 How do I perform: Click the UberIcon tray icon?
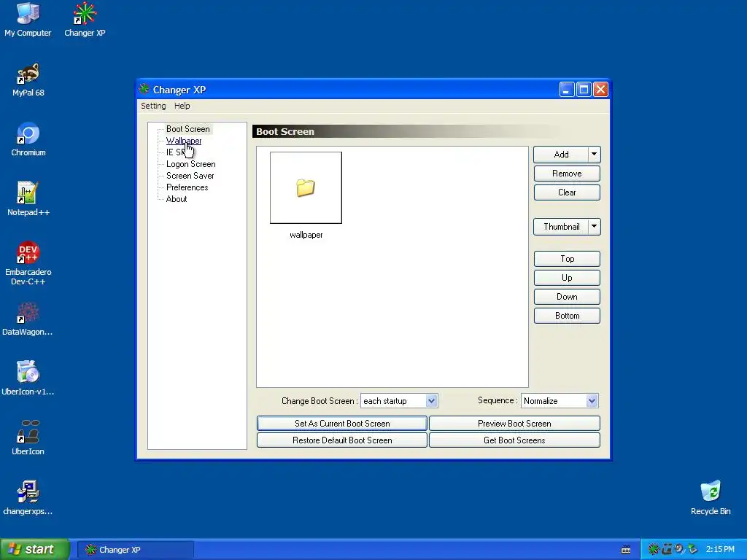coord(667,549)
